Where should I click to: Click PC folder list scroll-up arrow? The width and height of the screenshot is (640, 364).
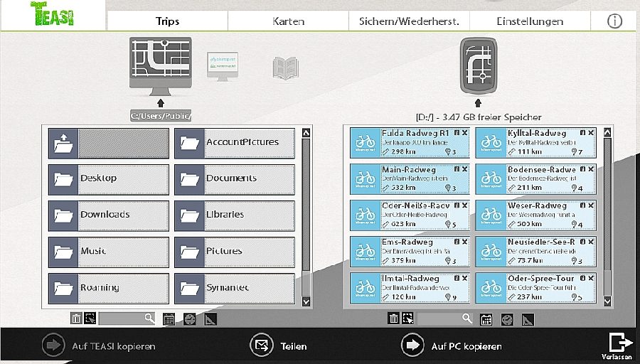(306, 133)
